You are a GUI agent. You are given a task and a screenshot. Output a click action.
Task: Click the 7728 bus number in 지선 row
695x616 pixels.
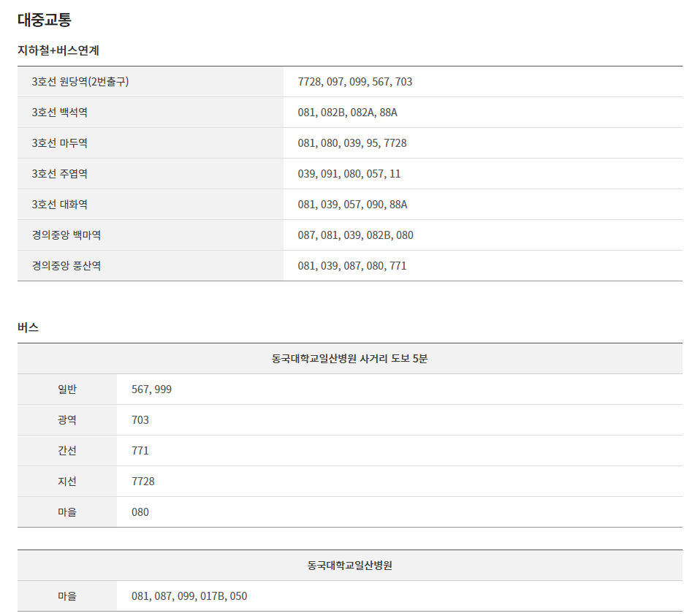click(143, 482)
